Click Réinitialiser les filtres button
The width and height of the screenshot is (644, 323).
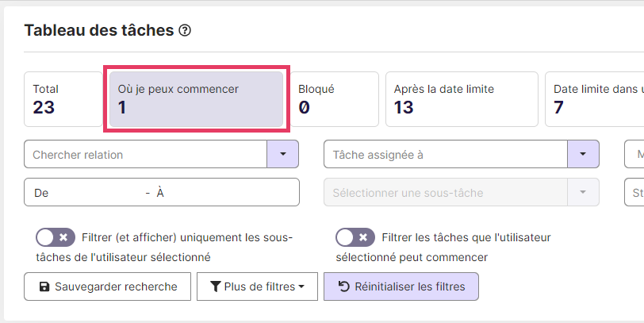(x=401, y=286)
